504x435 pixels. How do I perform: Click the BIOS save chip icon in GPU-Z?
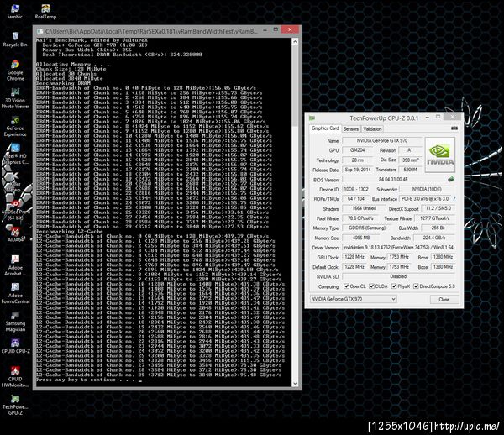point(450,179)
